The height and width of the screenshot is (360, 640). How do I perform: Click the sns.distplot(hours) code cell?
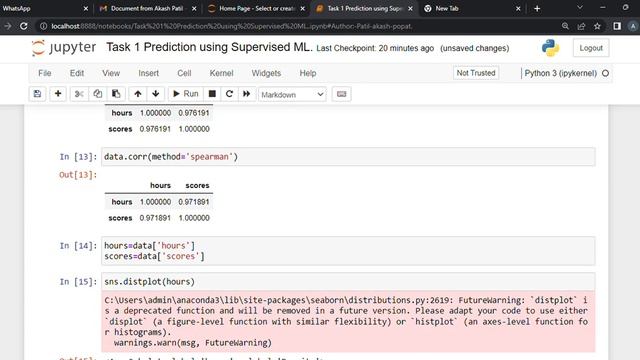click(348, 282)
